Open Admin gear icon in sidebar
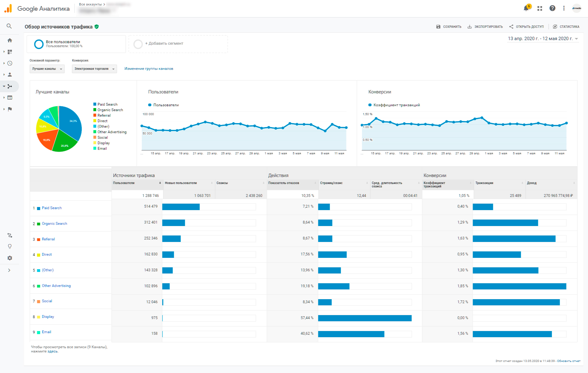 [x=10, y=258]
